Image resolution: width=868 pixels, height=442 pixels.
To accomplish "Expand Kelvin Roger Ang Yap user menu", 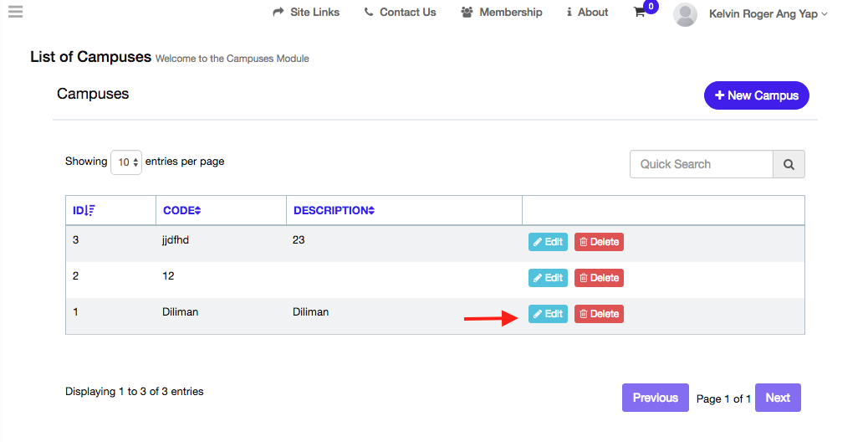I will tap(768, 13).
